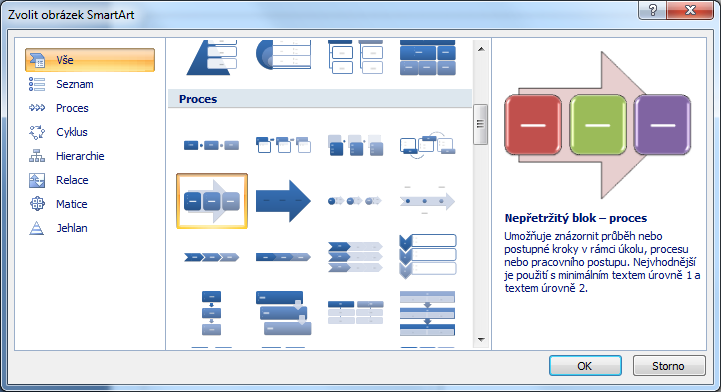Click the title Nepřetržitý blok – proces
The image size is (721, 392).
click(576, 218)
